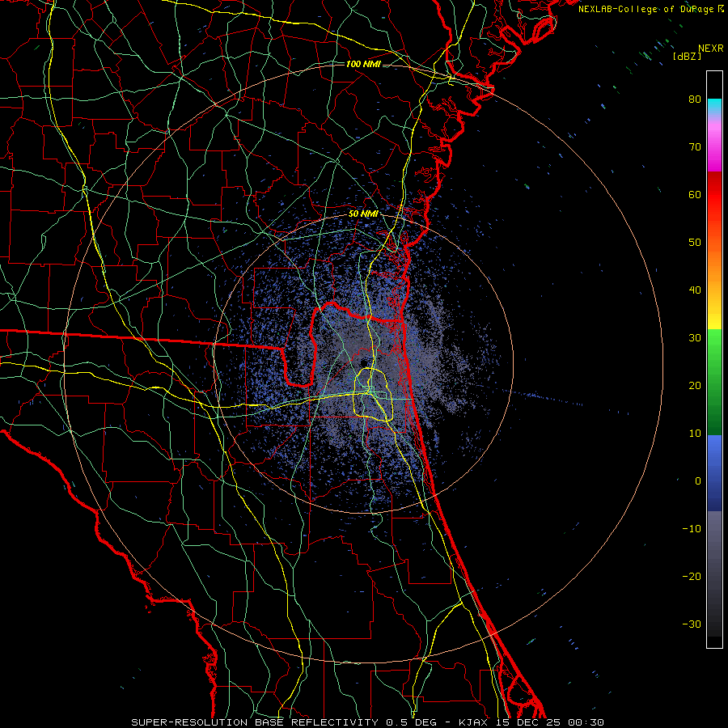Click the 0 value on dBZ scale
728x728 pixels.
698,481
